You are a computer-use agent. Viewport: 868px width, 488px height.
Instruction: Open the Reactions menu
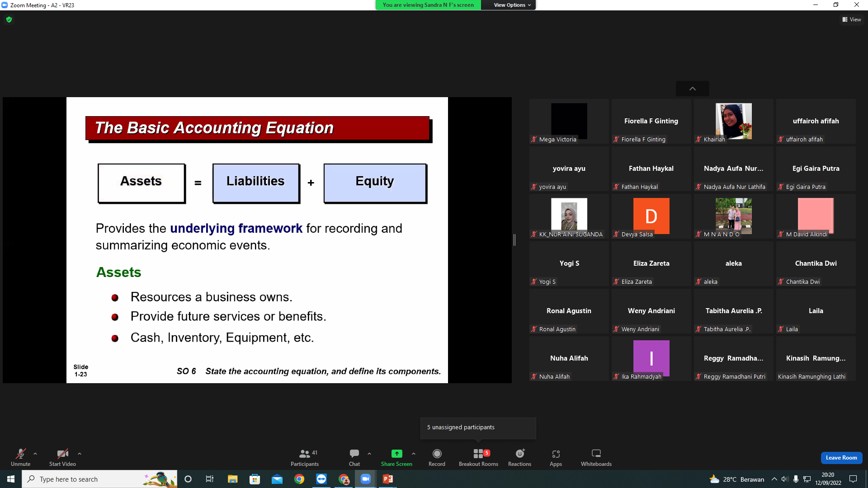tap(519, 457)
